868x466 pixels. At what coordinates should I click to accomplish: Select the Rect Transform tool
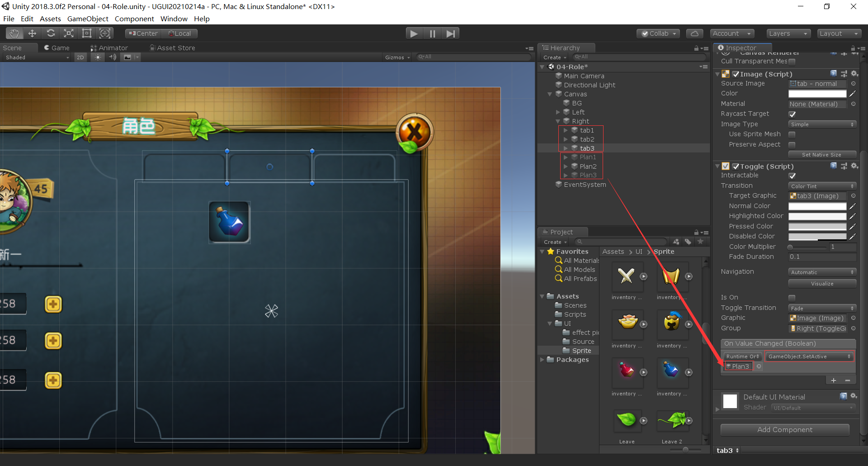[86, 33]
